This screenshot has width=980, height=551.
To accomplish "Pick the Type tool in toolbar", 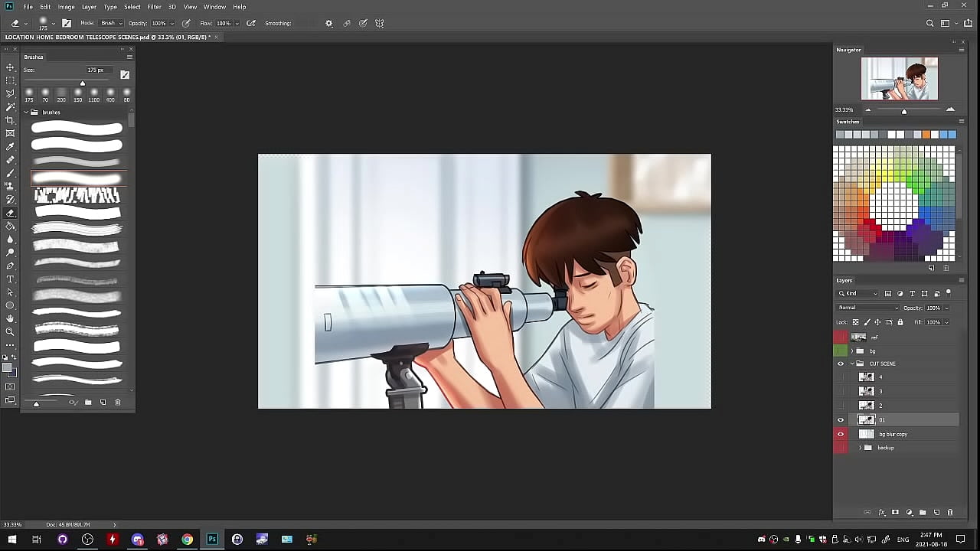I will coord(10,279).
